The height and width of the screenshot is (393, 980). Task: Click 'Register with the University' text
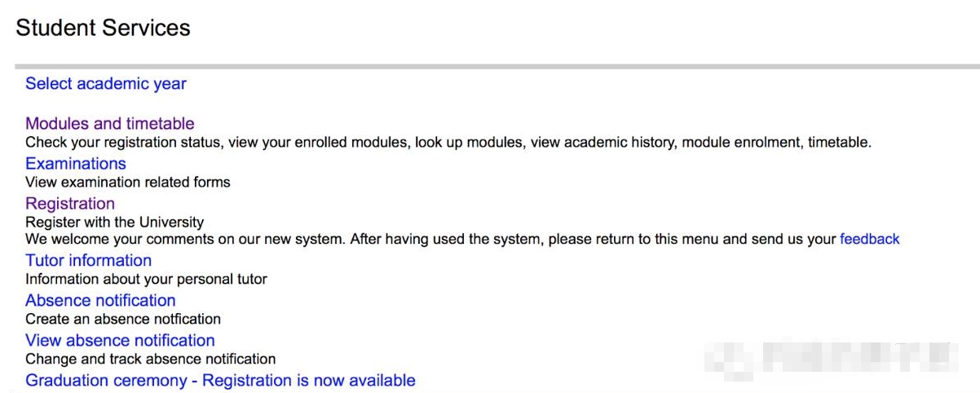pyautogui.click(x=114, y=223)
